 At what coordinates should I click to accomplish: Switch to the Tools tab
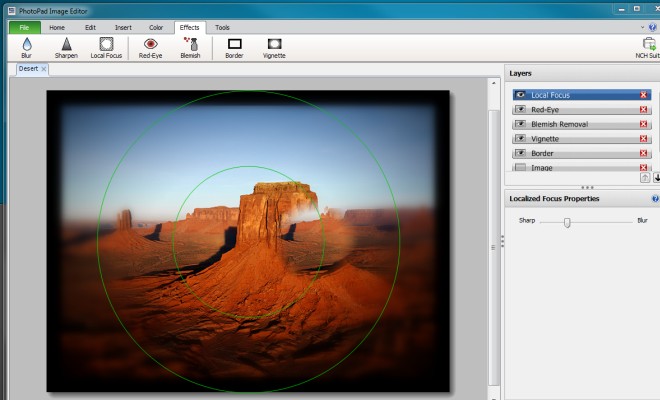(x=222, y=27)
